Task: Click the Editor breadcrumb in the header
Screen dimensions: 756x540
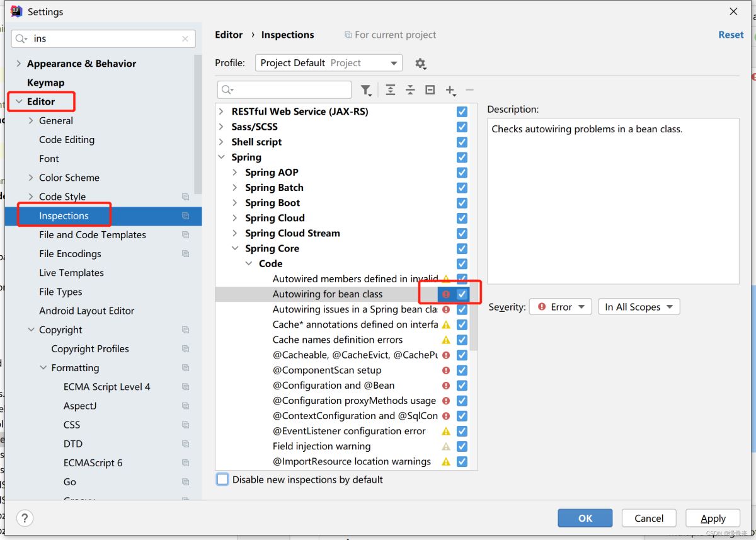Action: pyautogui.click(x=229, y=35)
